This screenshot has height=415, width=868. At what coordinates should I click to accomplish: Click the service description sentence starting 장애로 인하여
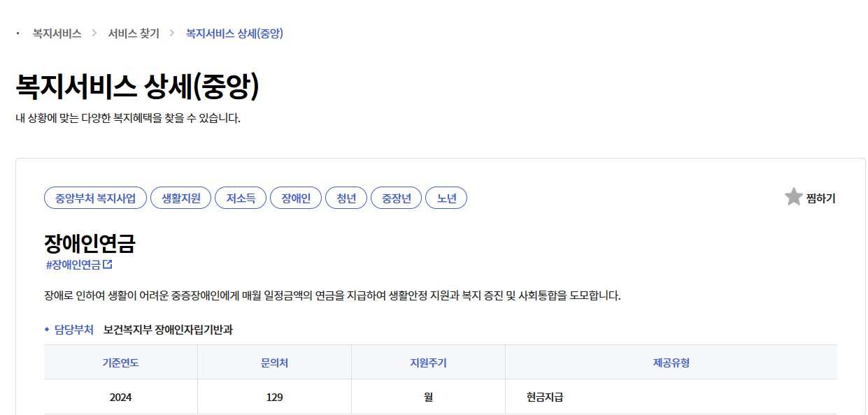pyautogui.click(x=332, y=296)
